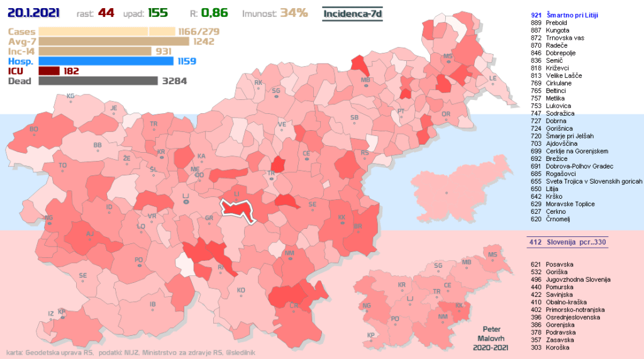
Task: Click the ID marker on the map
Action: pyautogui.click(x=109, y=208)
